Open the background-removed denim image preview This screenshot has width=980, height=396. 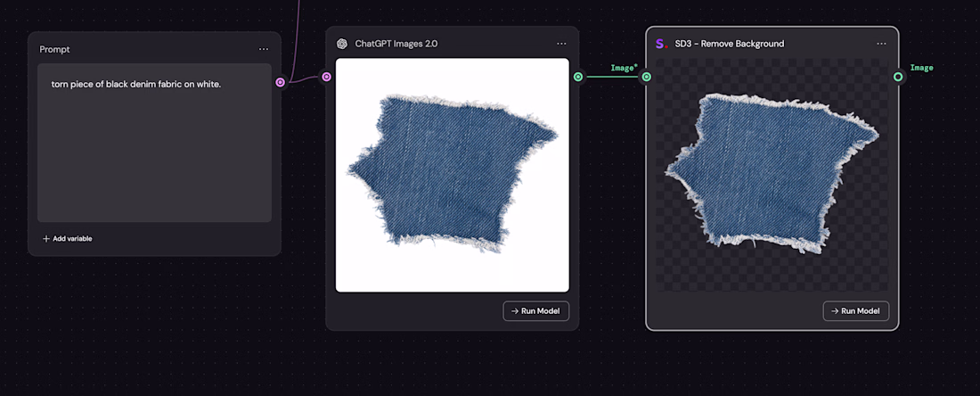click(x=772, y=175)
